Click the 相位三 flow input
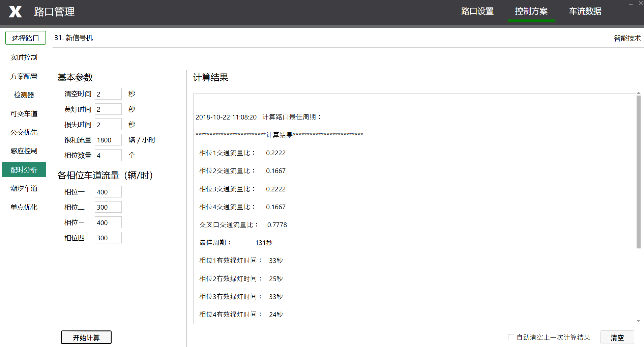The width and height of the screenshot is (644, 347). click(x=108, y=222)
